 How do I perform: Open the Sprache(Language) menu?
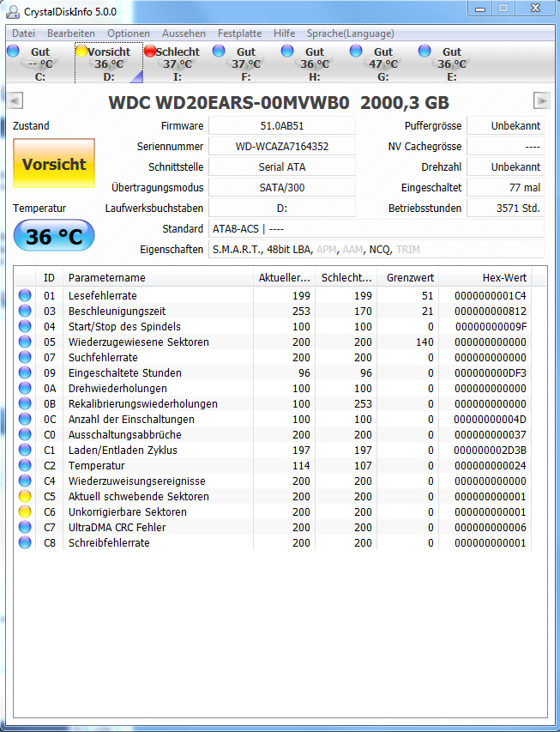coord(351,33)
